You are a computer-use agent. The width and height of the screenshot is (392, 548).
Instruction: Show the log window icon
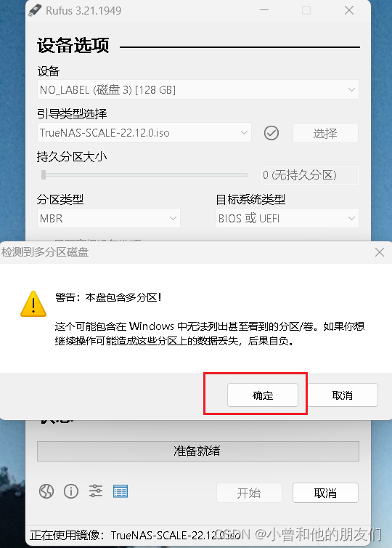pyautogui.click(x=121, y=491)
